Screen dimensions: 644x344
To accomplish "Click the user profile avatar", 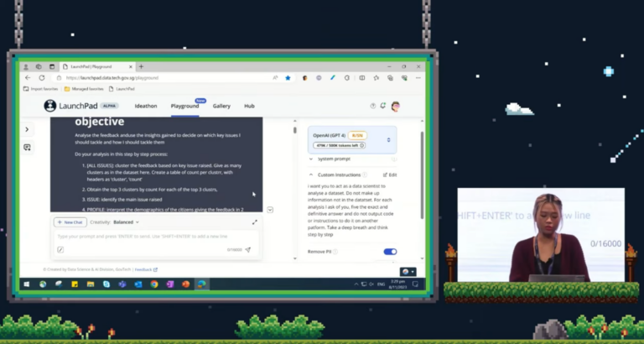I will coord(395,106).
